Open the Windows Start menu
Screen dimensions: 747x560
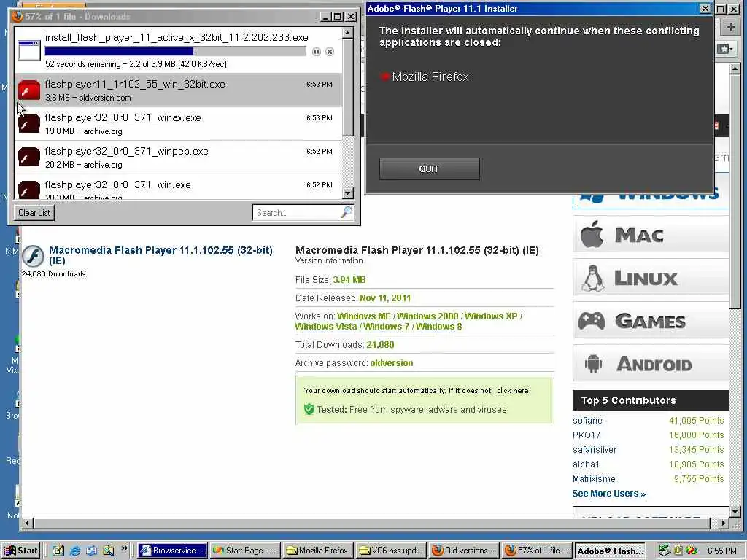(21, 551)
